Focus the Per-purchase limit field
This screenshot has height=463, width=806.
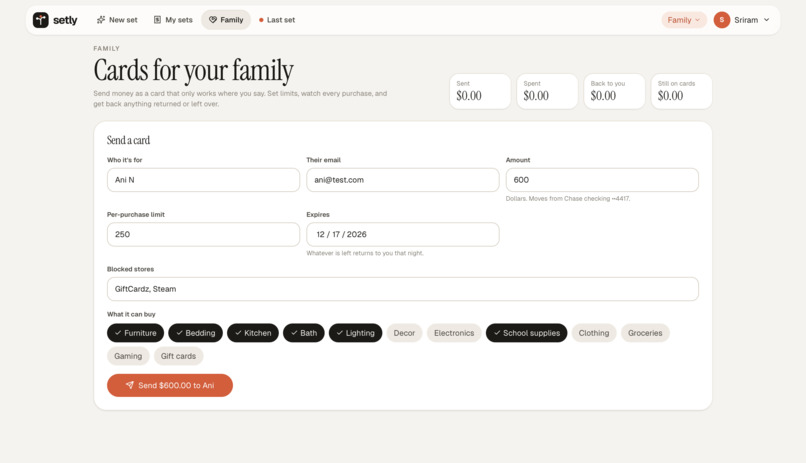[204, 234]
